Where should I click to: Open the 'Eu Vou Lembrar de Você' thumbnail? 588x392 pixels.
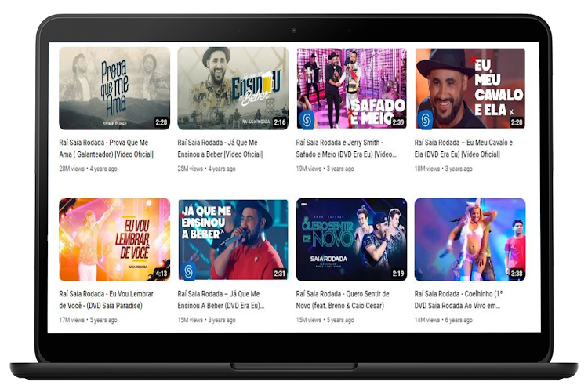[x=114, y=240]
